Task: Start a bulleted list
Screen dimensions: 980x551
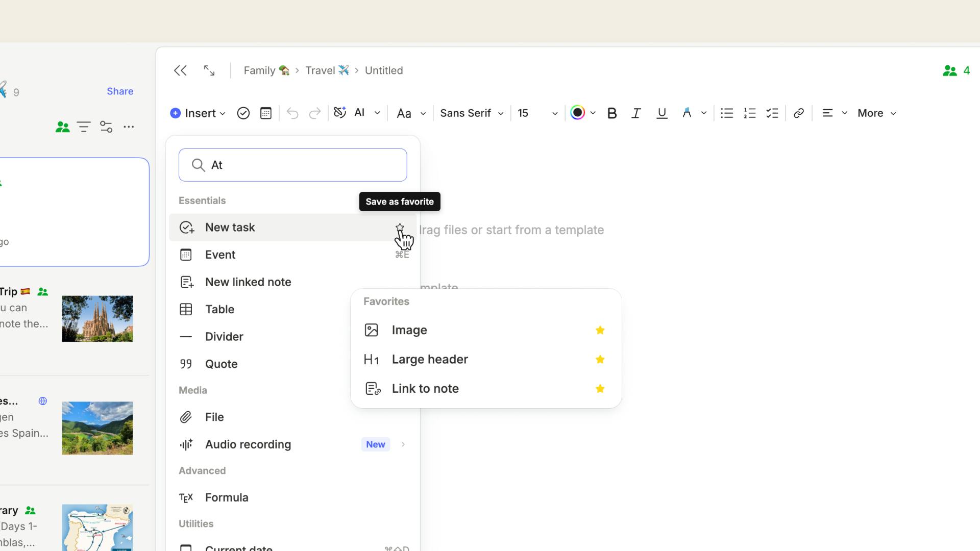Action: click(x=727, y=113)
